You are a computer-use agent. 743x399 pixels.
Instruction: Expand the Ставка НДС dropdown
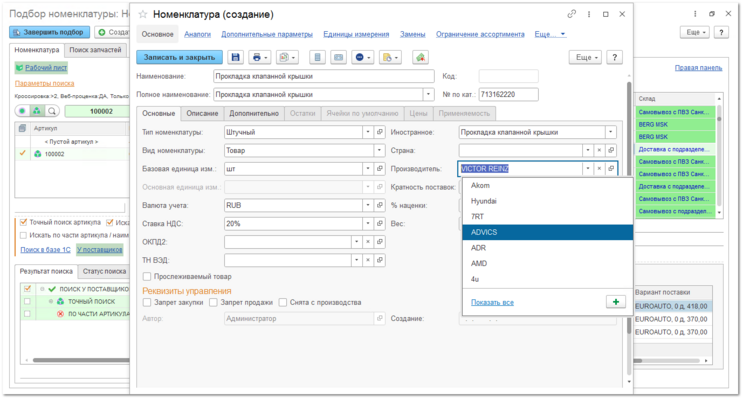pos(368,223)
